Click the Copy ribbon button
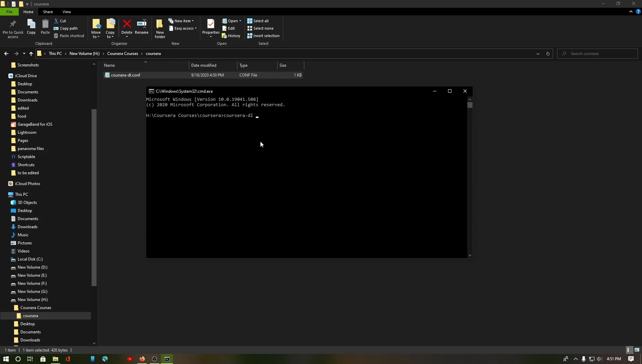 coord(31,27)
